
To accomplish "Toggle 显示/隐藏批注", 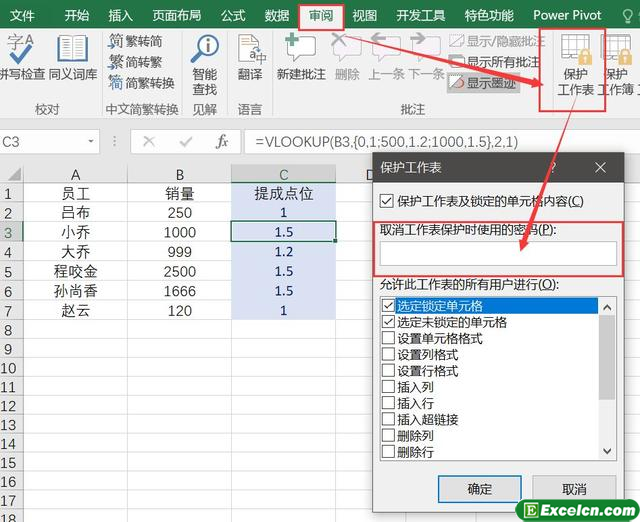I will [x=497, y=41].
